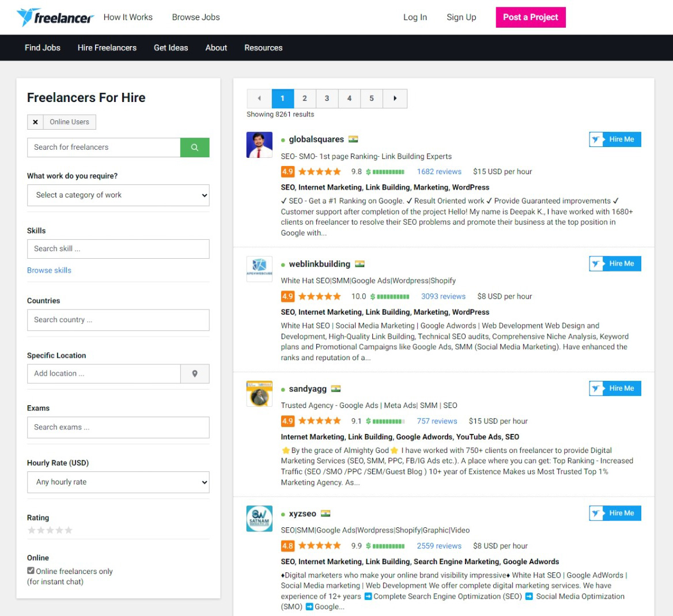673x616 pixels.
Task: Open the category of work dropdown
Action: tap(118, 195)
